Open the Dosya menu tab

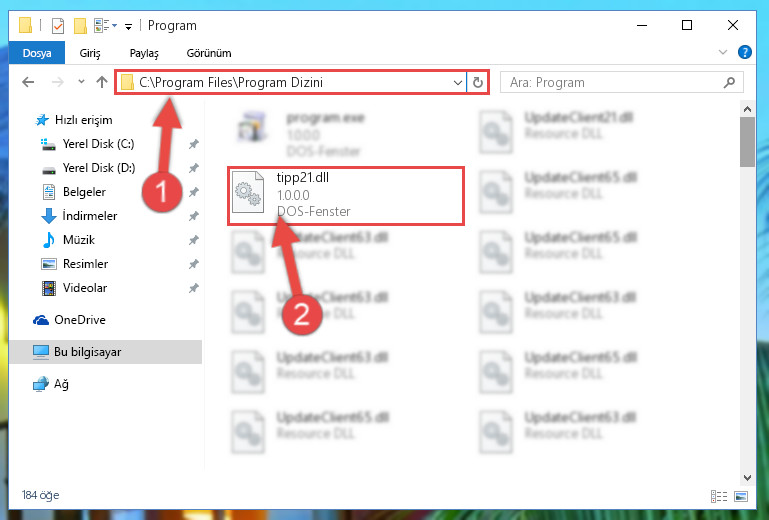[x=37, y=53]
